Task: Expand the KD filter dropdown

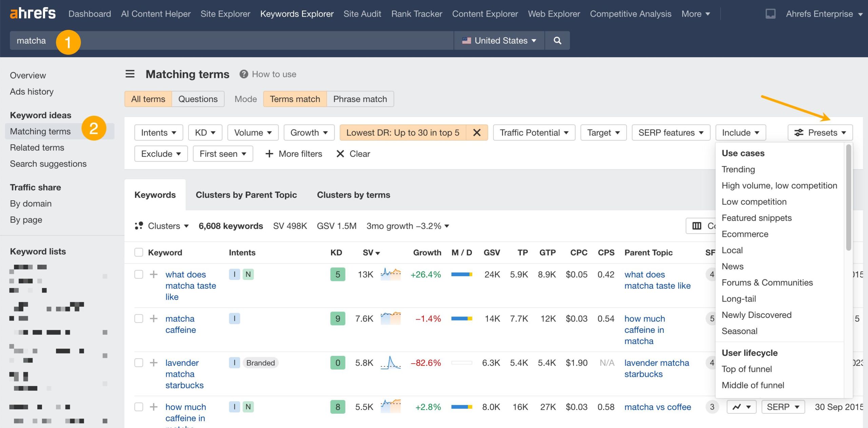Action: tap(204, 132)
